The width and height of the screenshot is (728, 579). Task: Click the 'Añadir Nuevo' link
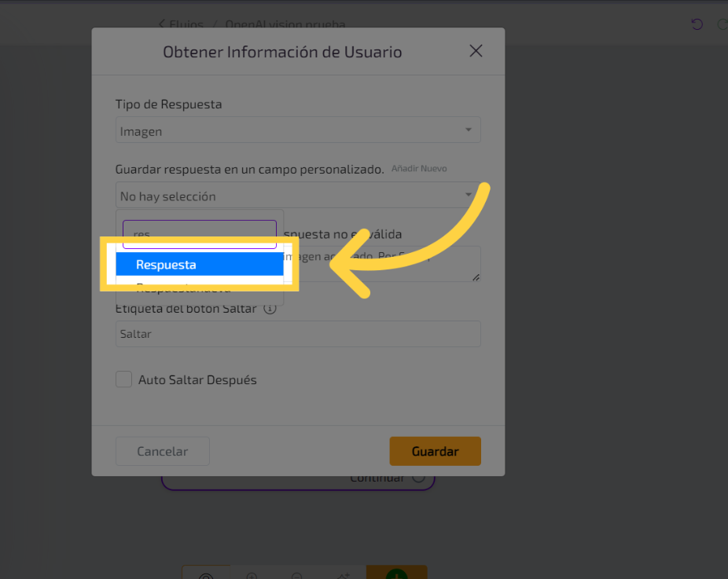(419, 168)
